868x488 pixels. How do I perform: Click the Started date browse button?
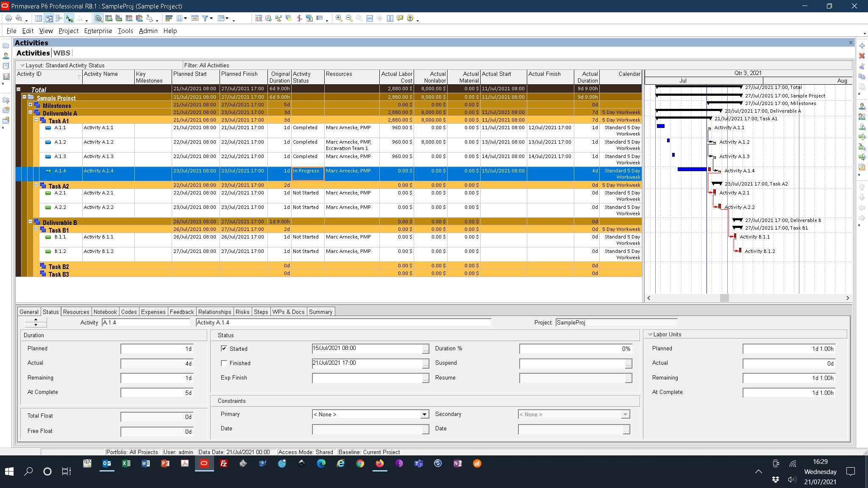click(425, 349)
